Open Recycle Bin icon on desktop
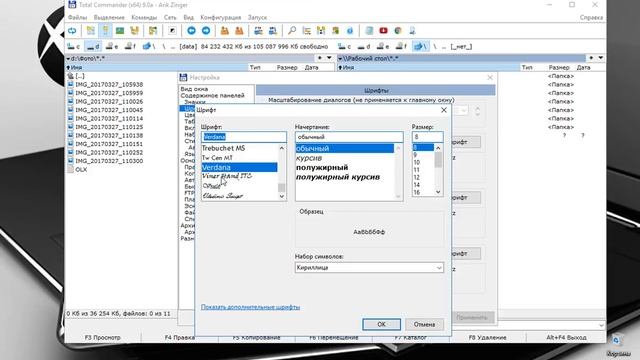Screen dimensions: 640x360 617,345
